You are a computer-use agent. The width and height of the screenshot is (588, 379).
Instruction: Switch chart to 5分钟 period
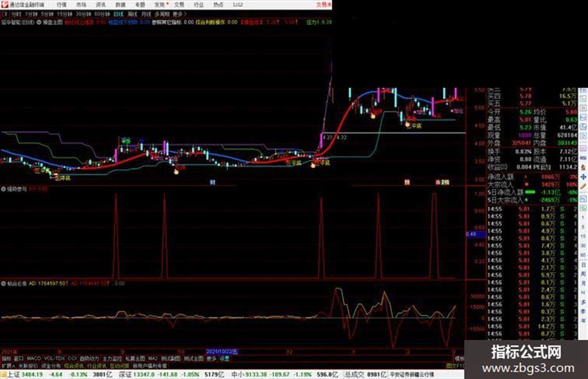click(47, 14)
